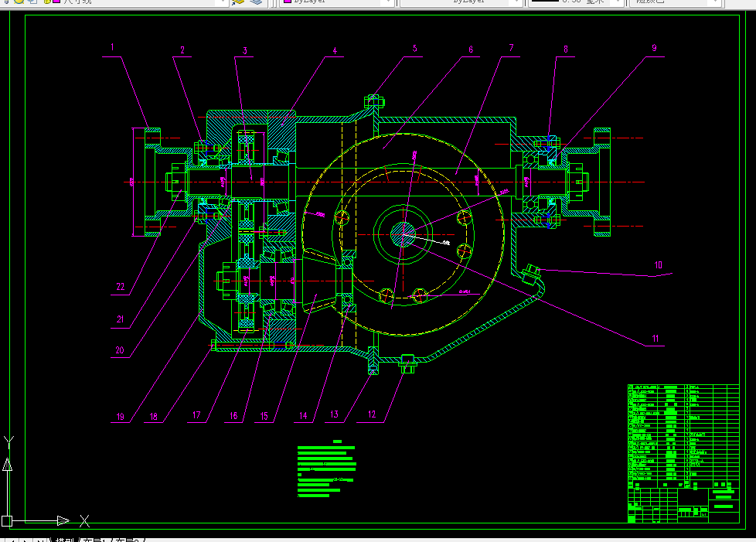The height and width of the screenshot is (542, 756).
Task: Select part callout number 14
Action: pos(303,416)
